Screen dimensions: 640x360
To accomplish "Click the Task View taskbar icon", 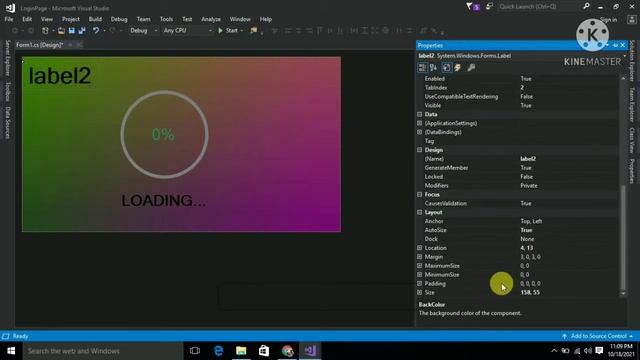I will [195, 351].
